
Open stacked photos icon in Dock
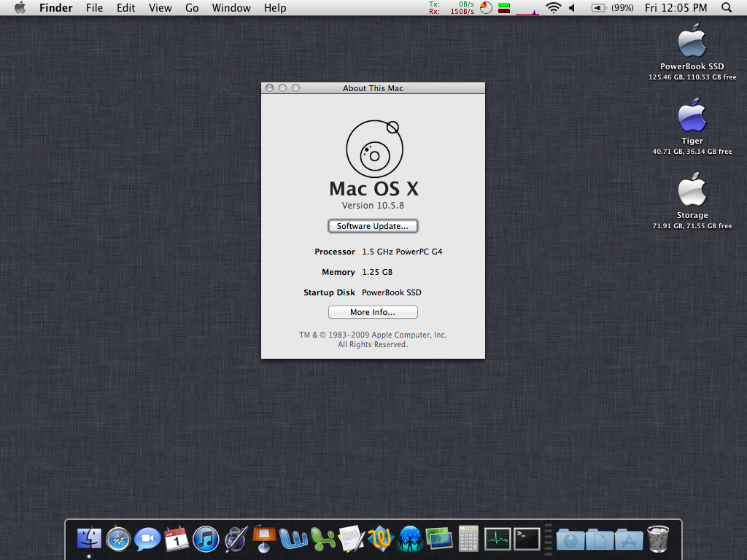click(439, 539)
